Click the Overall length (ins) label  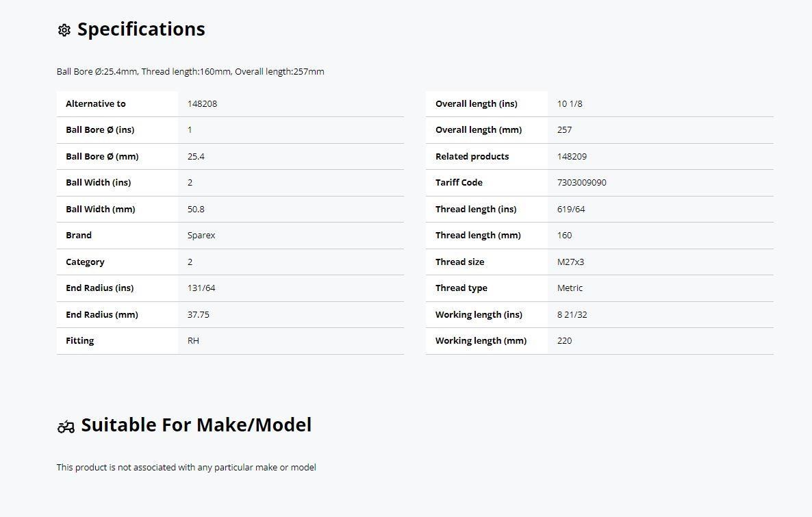point(476,103)
